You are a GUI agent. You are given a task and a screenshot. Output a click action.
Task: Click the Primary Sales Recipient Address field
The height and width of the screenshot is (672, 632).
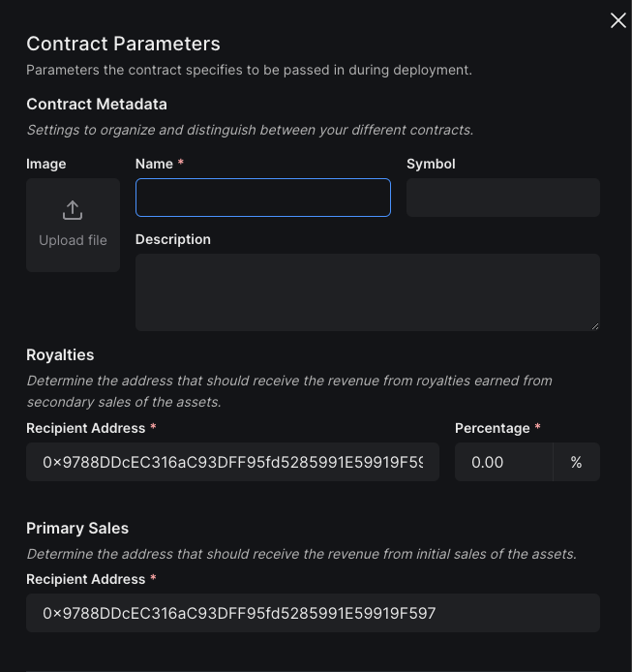pyautogui.click(x=313, y=613)
